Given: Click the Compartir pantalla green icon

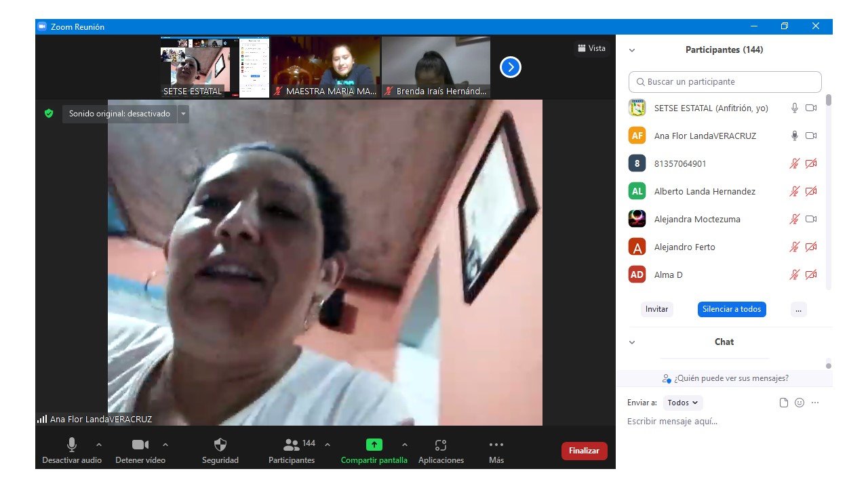Looking at the screenshot, I should (x=374, y=445).
